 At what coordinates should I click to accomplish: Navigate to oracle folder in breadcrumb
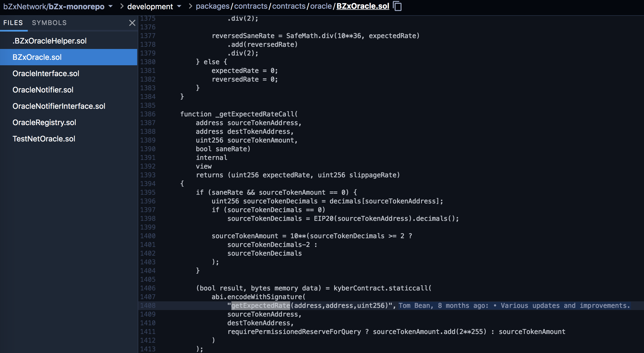pos(321,6)
